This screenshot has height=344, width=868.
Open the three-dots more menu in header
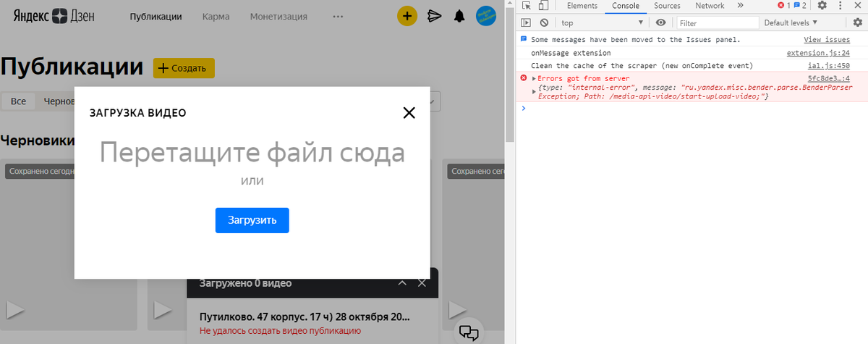[x=338, y=16]
